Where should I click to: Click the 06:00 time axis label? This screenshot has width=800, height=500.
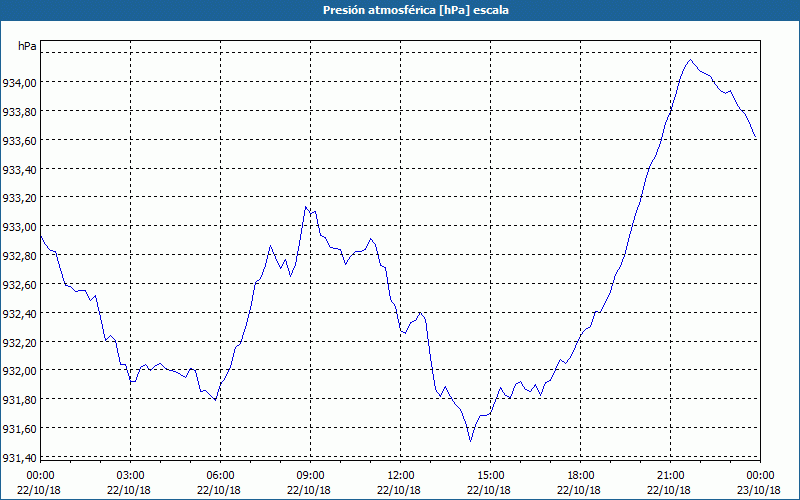point(220,476)
